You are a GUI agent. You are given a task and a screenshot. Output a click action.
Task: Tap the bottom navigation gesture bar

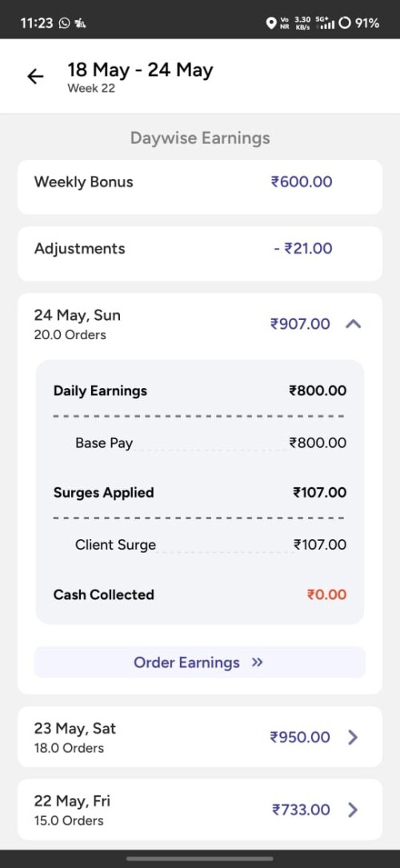coord(200,858)
